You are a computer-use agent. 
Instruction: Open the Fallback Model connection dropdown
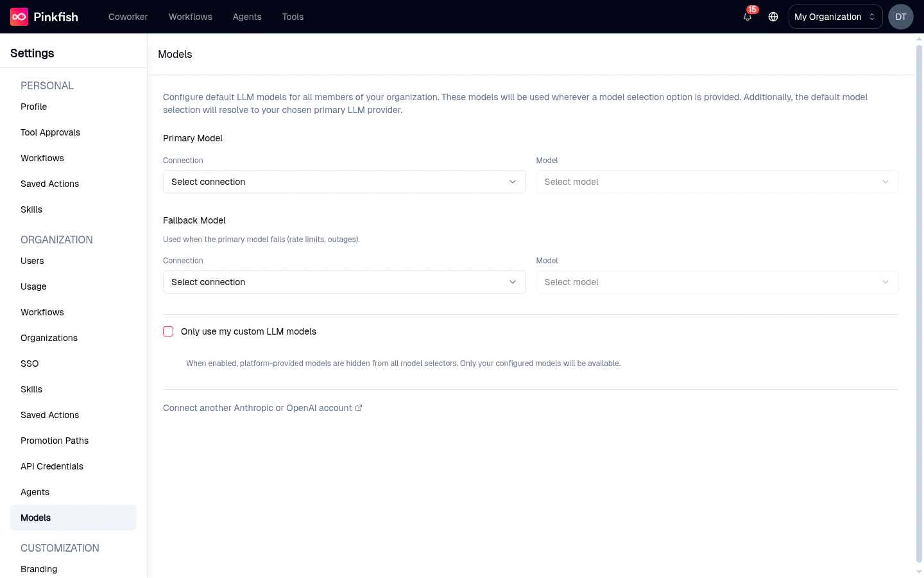pyautogui.click(x=344, y=282)
